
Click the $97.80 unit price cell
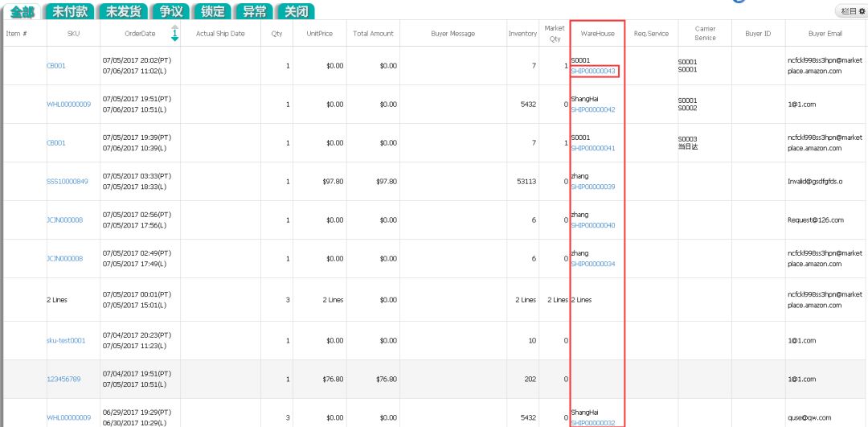point(333,181)
